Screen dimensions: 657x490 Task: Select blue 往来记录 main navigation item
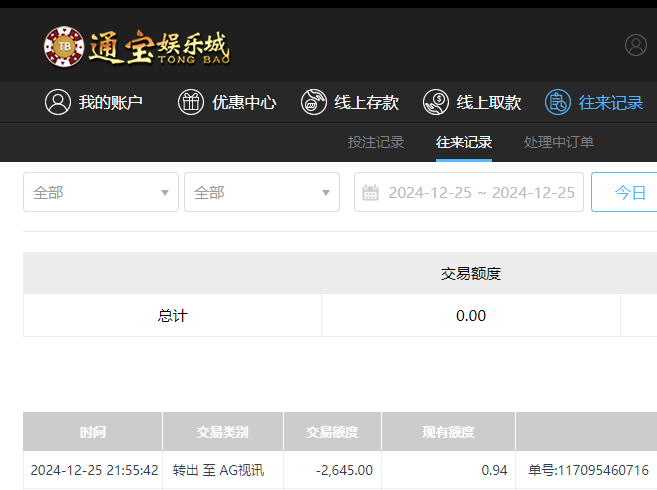tap(611, 102)
